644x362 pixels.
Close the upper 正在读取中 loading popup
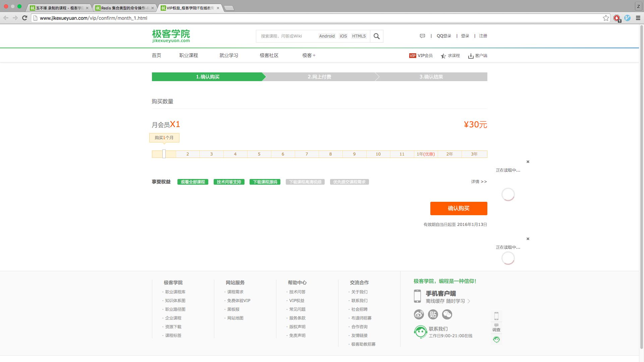click(x=528, y=162)
